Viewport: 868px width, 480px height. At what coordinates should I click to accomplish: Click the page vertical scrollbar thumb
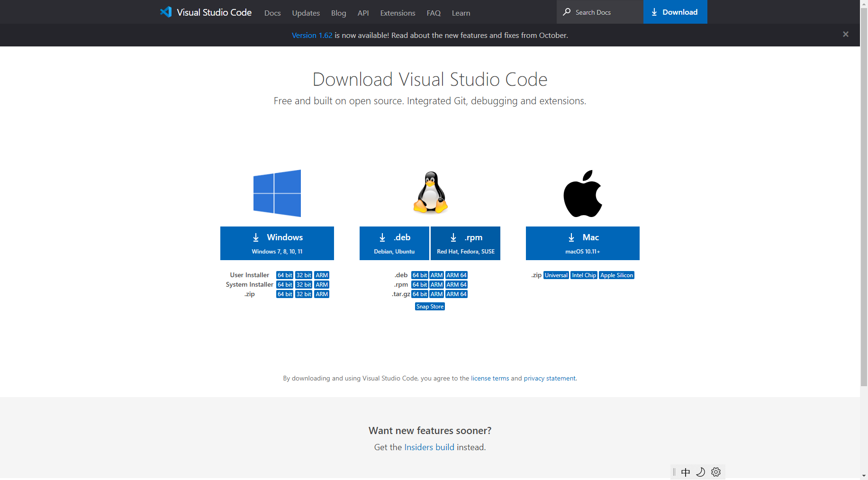pyautogui.click(x=864, y=197)
